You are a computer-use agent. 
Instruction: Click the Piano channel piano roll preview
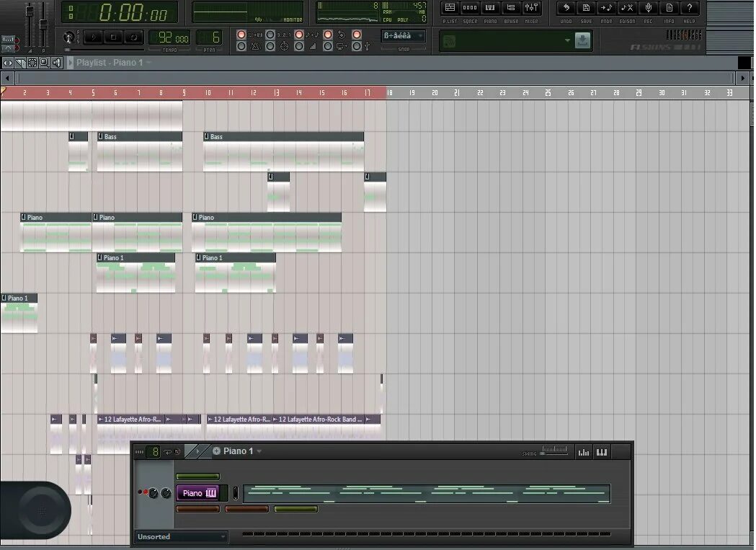click(427, 494)
